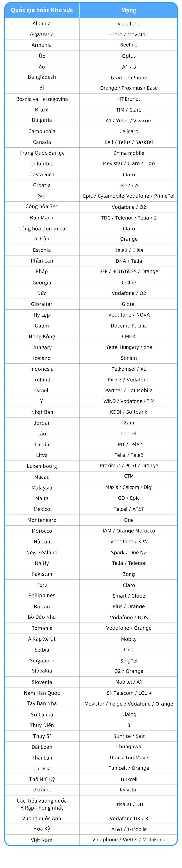Image resolution: width=182 pixels, height=868 pixels.
Task: Click the "Mạng" column header
Action: point(128,10)
